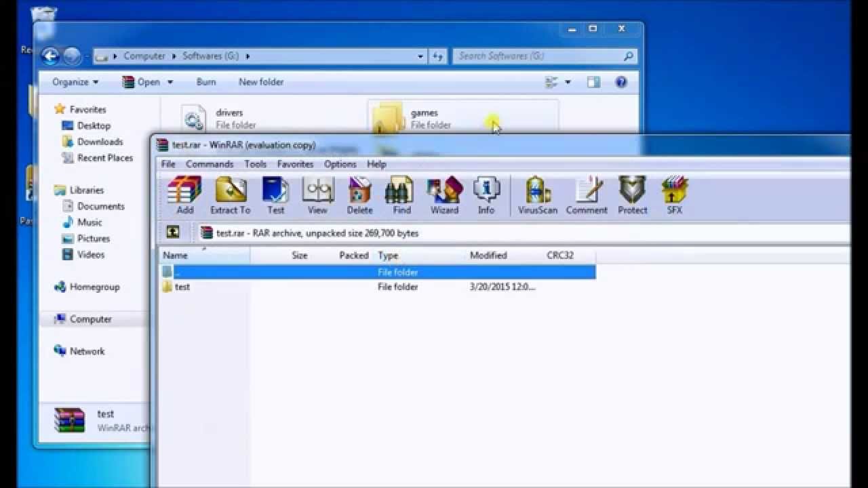The height and width of the screenshot is (488, 868).
Task: Click Softwares (G:) in the address breadcrumb
Action: (x=211, y=56)
